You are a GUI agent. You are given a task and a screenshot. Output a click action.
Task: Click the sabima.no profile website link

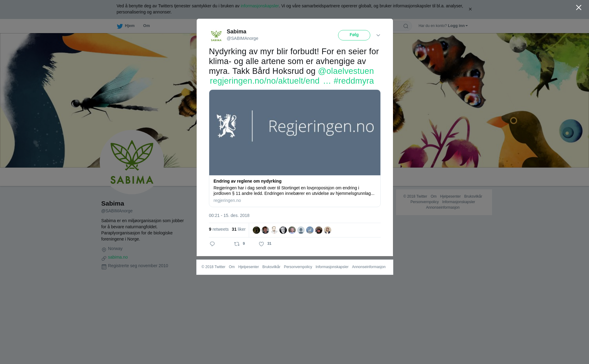click(x=118, y=257)
